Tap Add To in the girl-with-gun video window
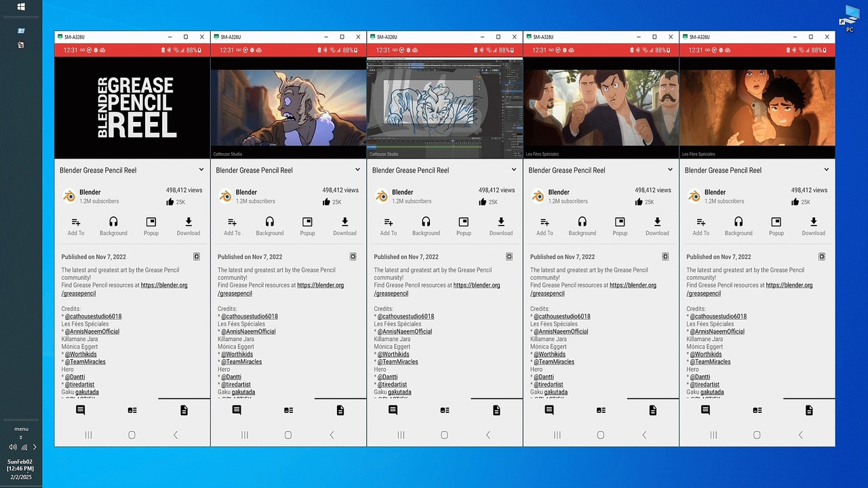This screenshot has height=488, width=868. [701, 226]
